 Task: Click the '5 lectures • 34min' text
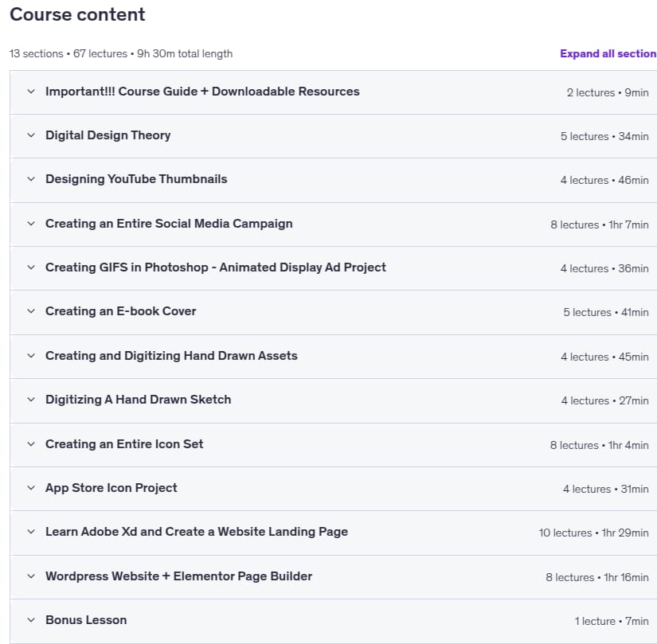[604, 136]
